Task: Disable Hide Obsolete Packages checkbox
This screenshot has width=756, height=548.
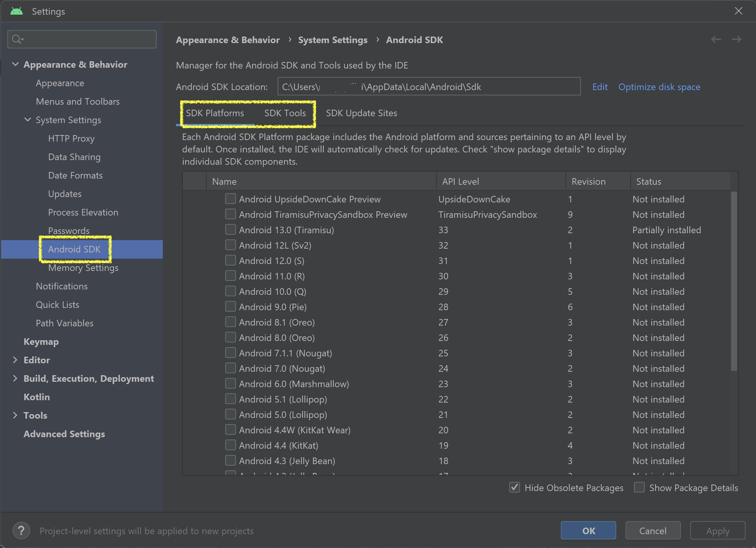Action: click(515, 487)
